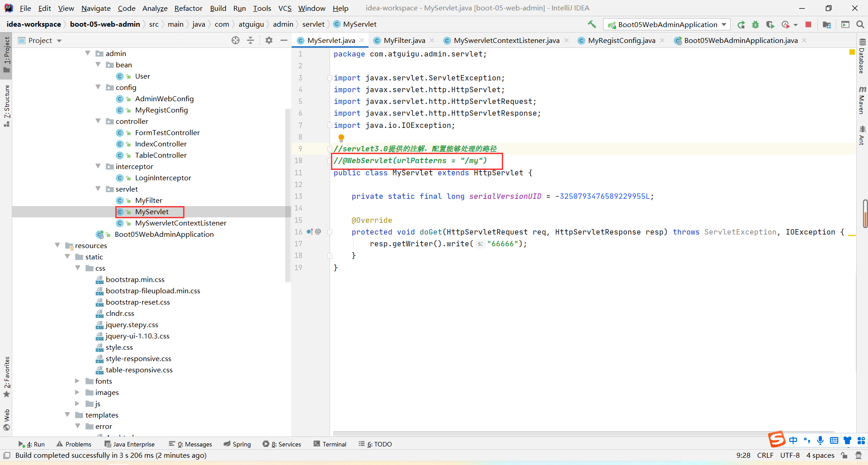Viewport: 868px width, 465px height.
Task: Open Project panel settings gear
Action: pyautogui.click(x=269, y=41)
